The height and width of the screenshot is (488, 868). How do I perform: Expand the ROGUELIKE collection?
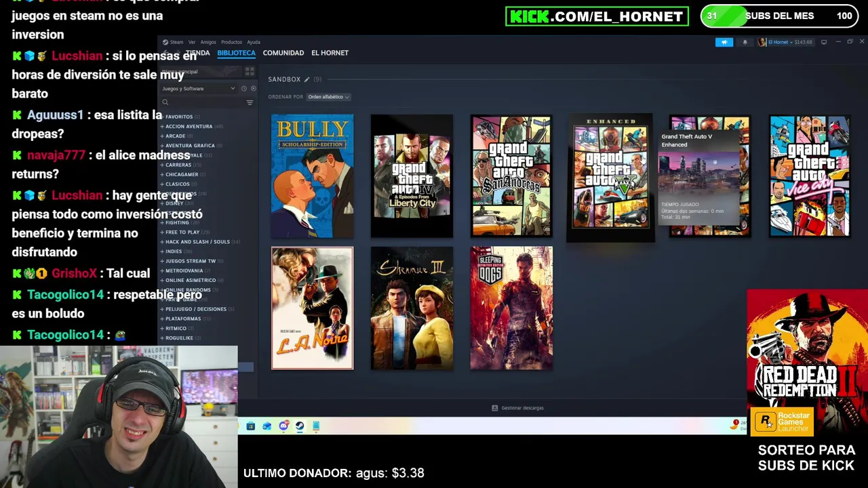tap(180, 338)
